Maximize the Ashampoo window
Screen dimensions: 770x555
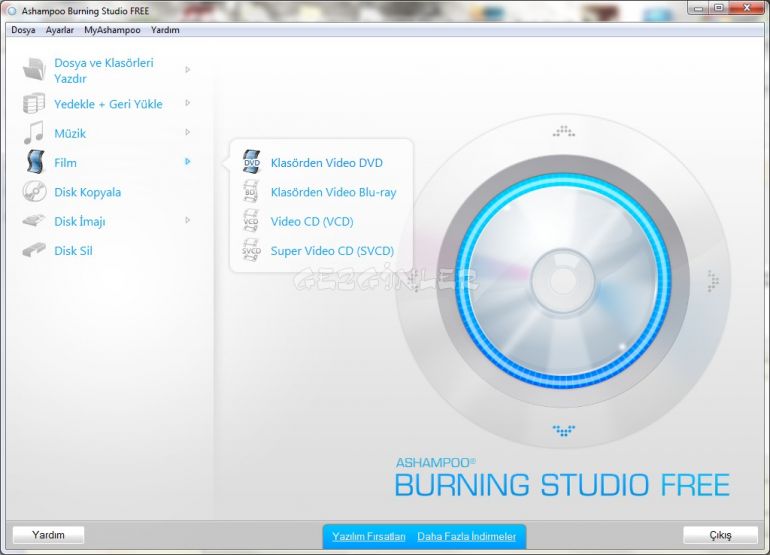pyautogui.click(x=718, y=8)
